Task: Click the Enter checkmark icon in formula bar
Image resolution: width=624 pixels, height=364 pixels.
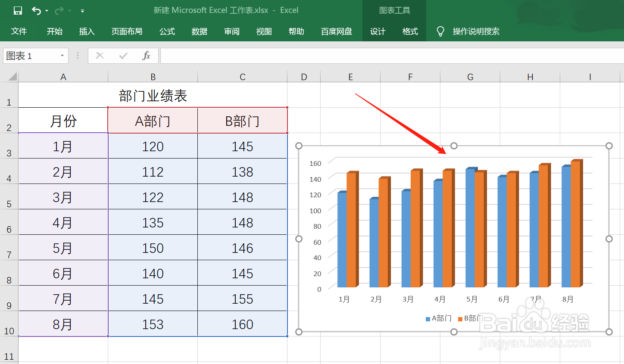Action: pyautogui.click(x=123, y=56)
